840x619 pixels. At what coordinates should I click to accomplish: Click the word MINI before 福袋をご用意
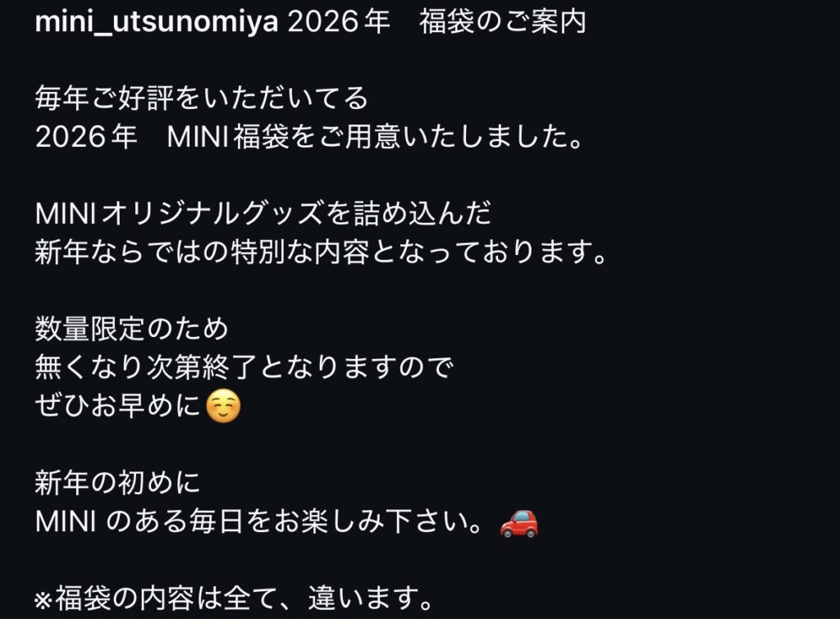(199, 137)
